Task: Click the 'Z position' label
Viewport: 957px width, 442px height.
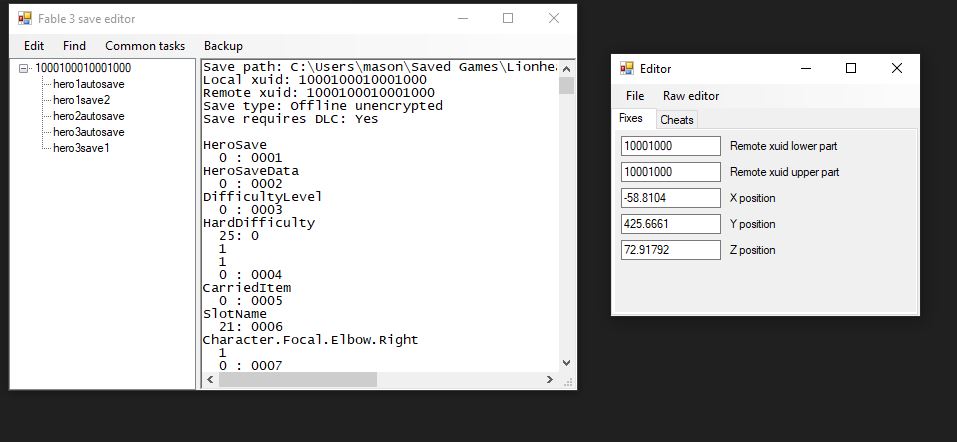Action: [x=753, y=250]
